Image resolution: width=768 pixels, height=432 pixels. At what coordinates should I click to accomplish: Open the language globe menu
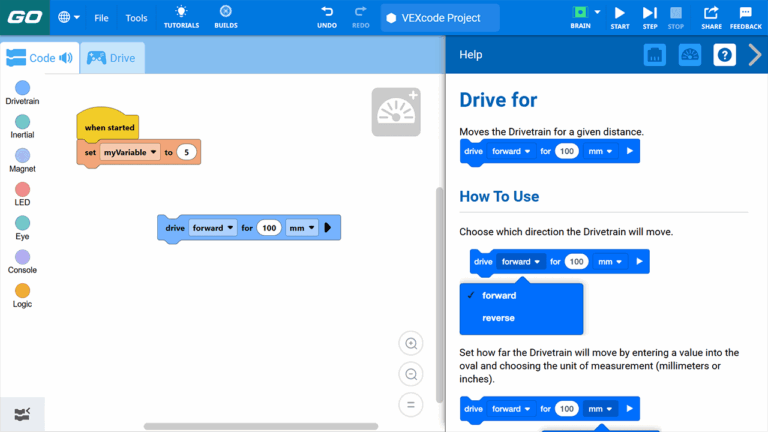(x=69, y=18)
